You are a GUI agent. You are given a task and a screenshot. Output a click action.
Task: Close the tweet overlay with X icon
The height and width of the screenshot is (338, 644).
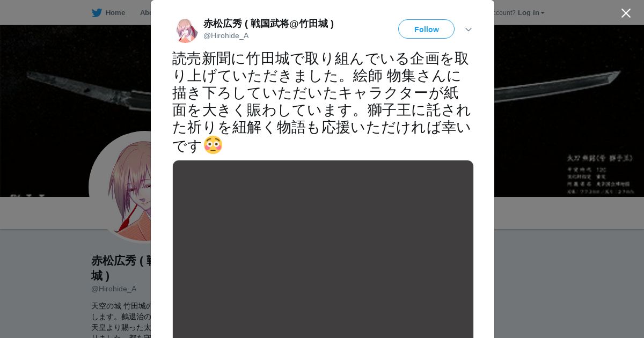tap(626, 13)
